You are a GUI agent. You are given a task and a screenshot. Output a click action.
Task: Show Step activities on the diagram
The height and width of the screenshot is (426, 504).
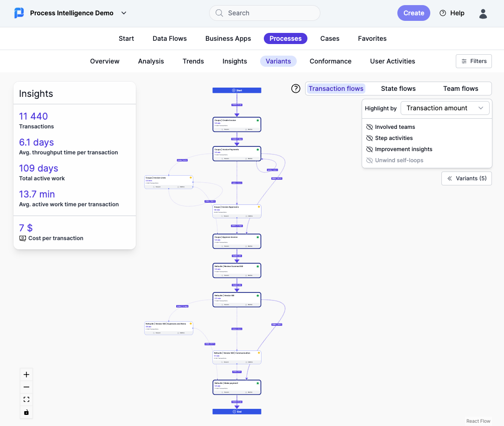[x=370, y=138]
